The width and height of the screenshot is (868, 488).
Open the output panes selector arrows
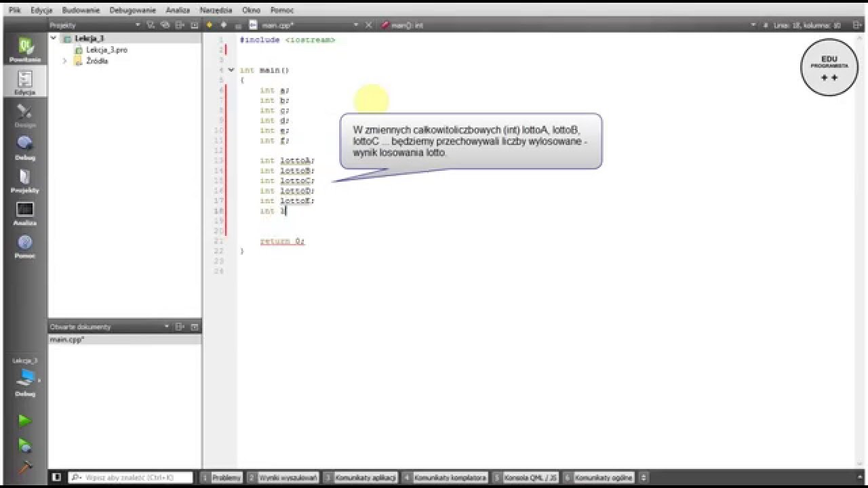point(644,477)
